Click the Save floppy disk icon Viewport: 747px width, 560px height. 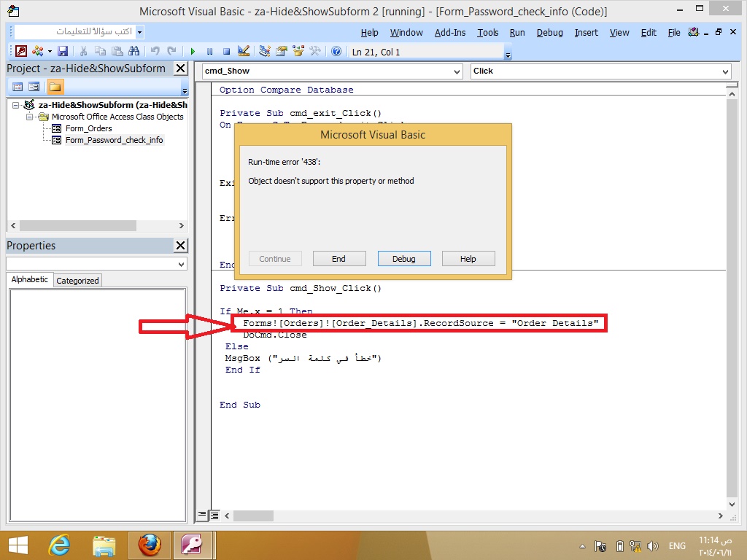pos(63,51)
